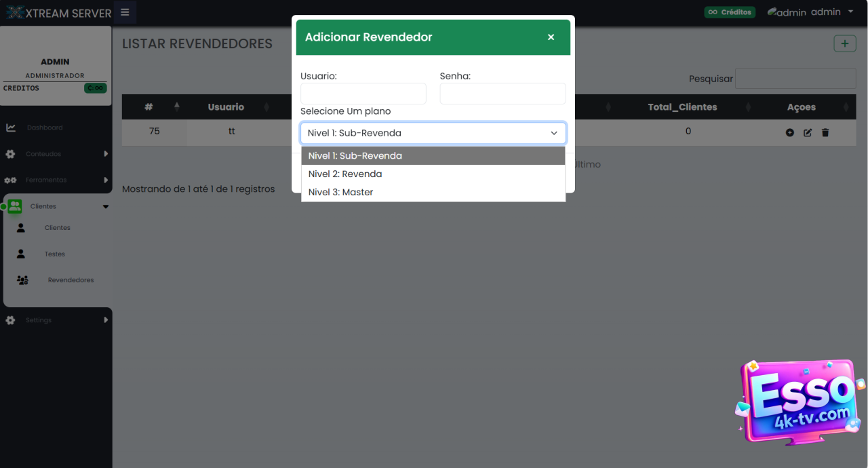Viewport: 868px width, 468px height.
Task: Close the Adicionar Revendedor dialog
Action: pyautogui.click(x=551, y=37)
